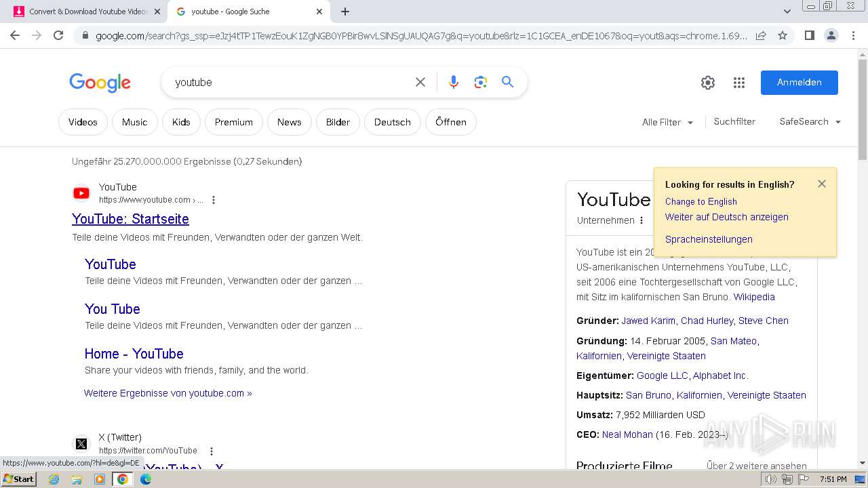This screenshot has width=868, height=488.
Task: Click in the search input field
Action: click(292, 82)
